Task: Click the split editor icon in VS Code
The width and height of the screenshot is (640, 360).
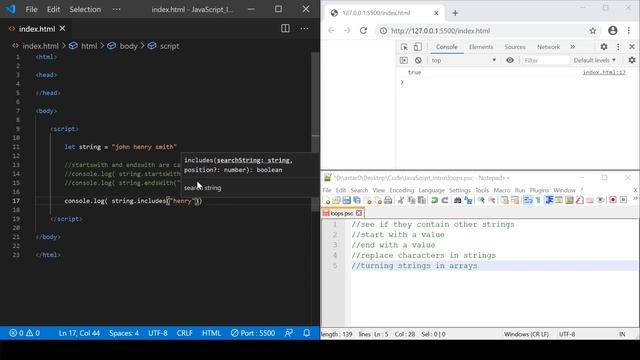Action: tap(285, 28)
